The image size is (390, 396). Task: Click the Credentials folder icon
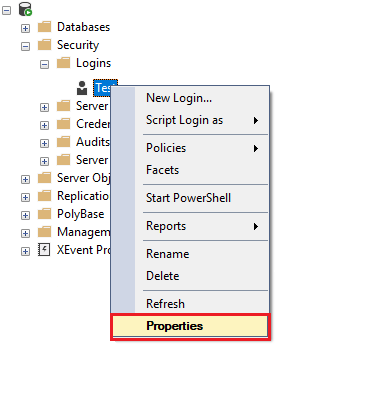pyautogui.click(x=63, y=124)
